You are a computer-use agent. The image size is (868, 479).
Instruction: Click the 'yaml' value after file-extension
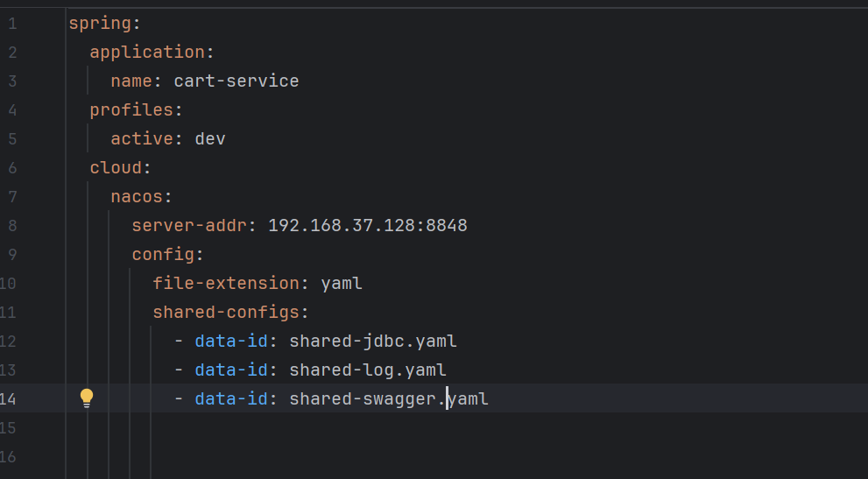coord(342,284)
